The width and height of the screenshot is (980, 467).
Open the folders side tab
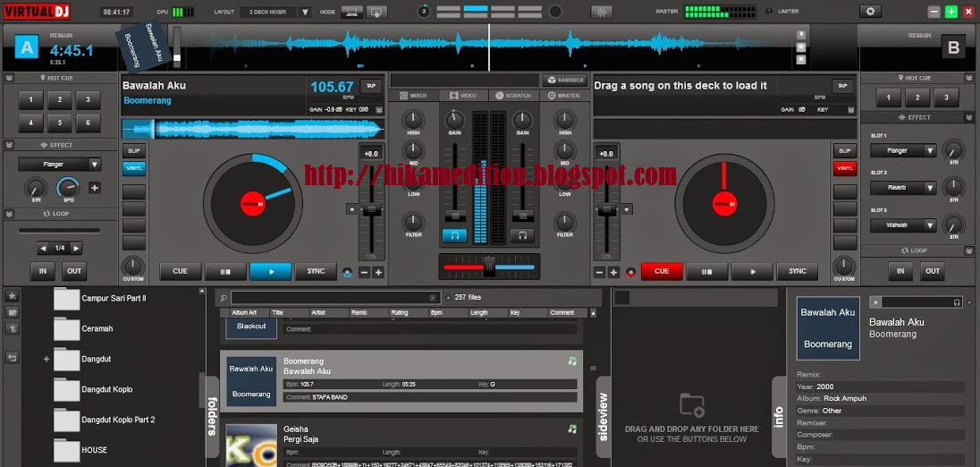[x=212, y=416]
